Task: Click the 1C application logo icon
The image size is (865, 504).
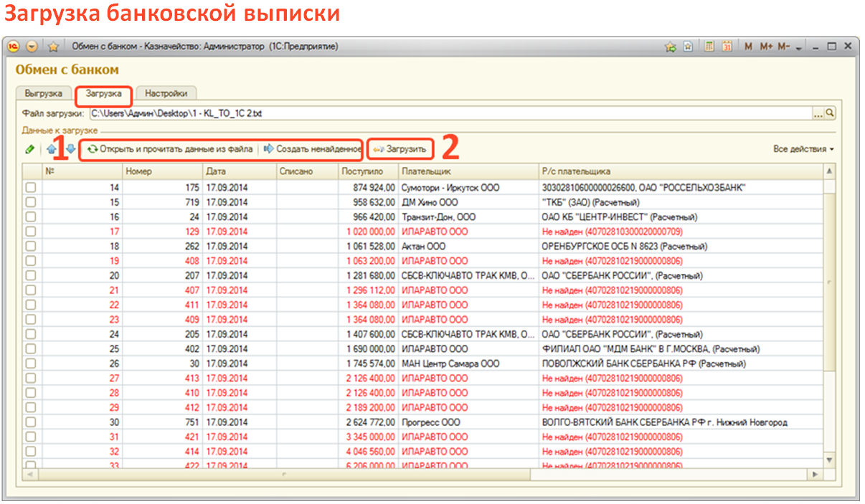Action: pos(14,47)
